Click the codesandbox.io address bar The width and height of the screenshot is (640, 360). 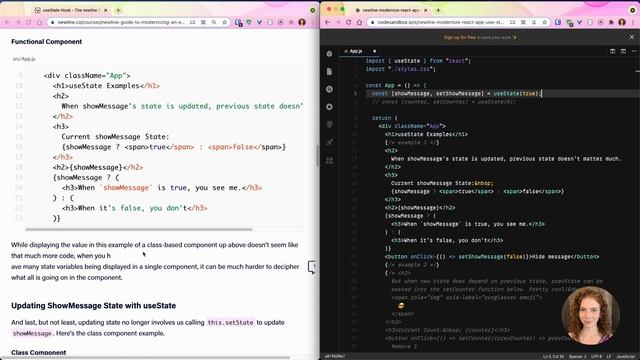[440, 22]
